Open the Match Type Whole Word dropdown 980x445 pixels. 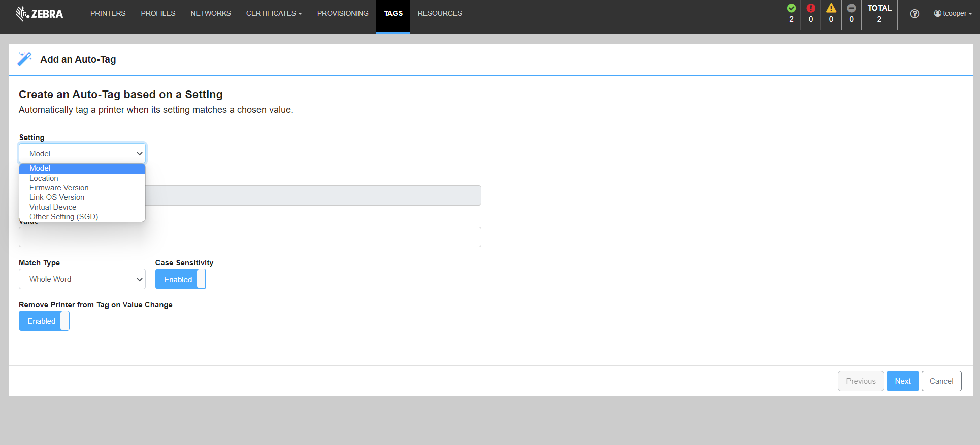point(82,279)
